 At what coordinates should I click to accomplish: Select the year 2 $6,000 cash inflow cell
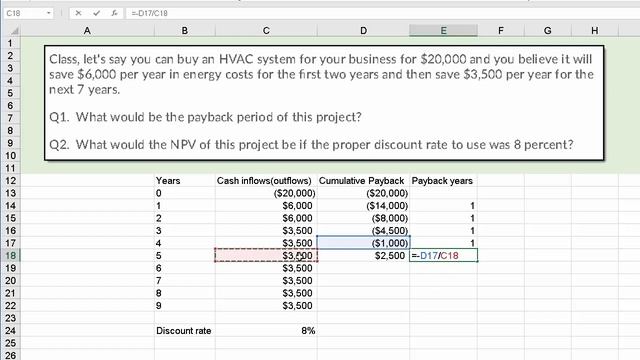[x=266, y=218]
